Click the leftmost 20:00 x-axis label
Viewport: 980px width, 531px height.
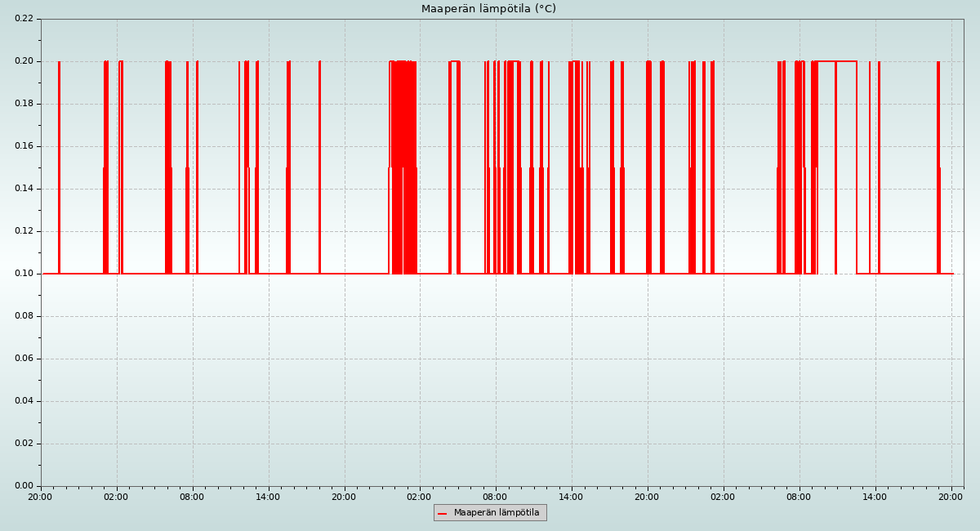pyautogui.click(x=40, y=497)
